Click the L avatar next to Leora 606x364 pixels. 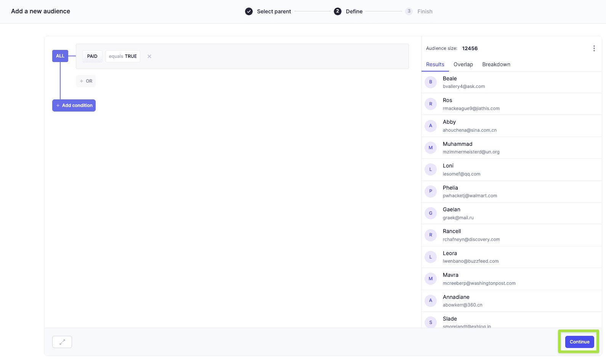(431, 257)
